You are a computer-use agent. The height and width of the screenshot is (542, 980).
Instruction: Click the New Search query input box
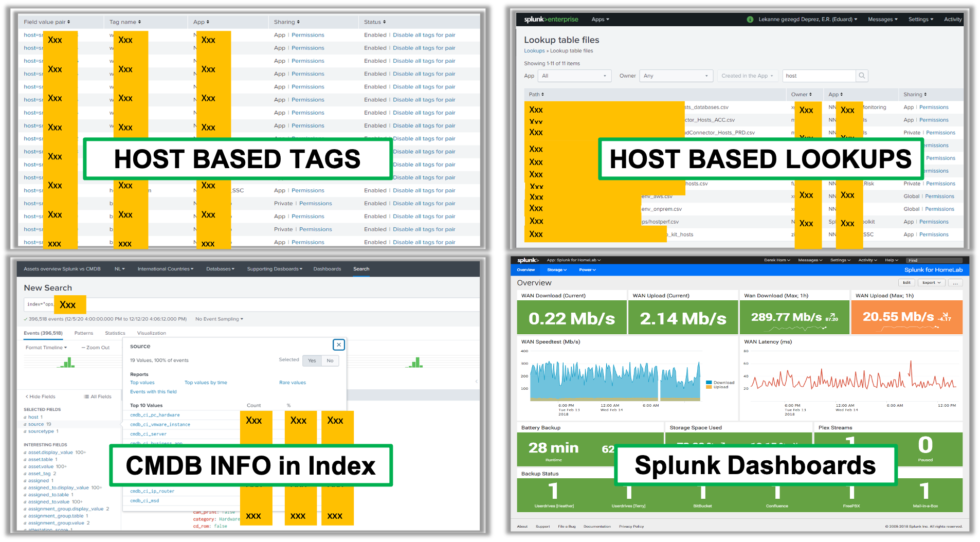click(251, 304)
